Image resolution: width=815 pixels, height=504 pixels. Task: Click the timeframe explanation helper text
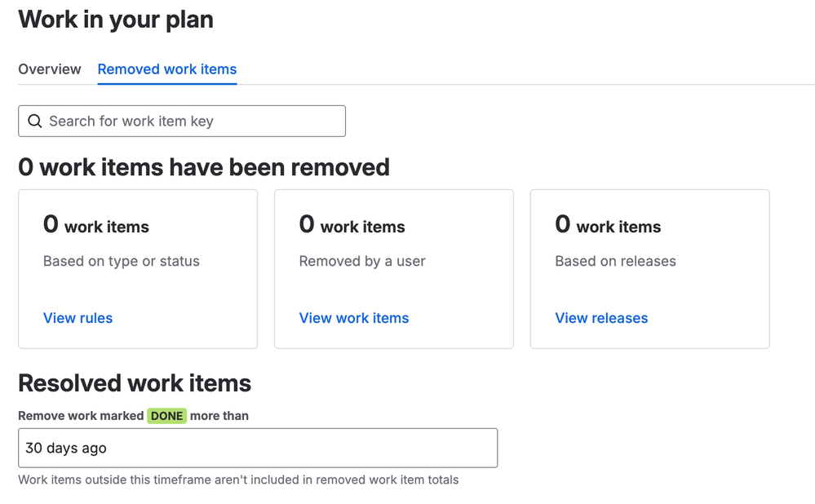pyautogui.click(x=240, y=480)
